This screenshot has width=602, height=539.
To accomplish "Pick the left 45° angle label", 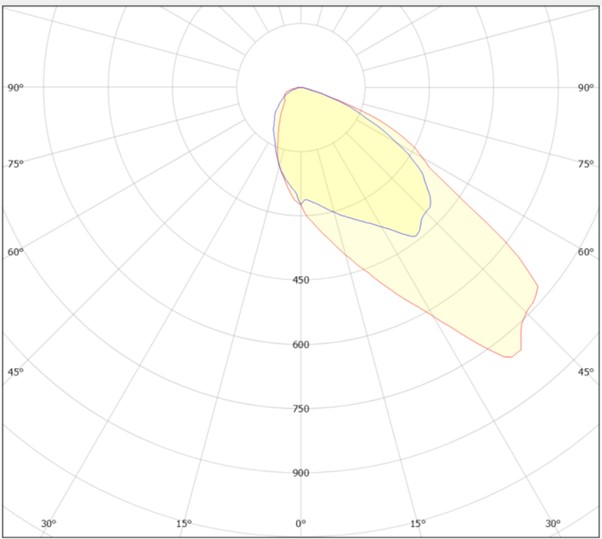I will 15,372.
